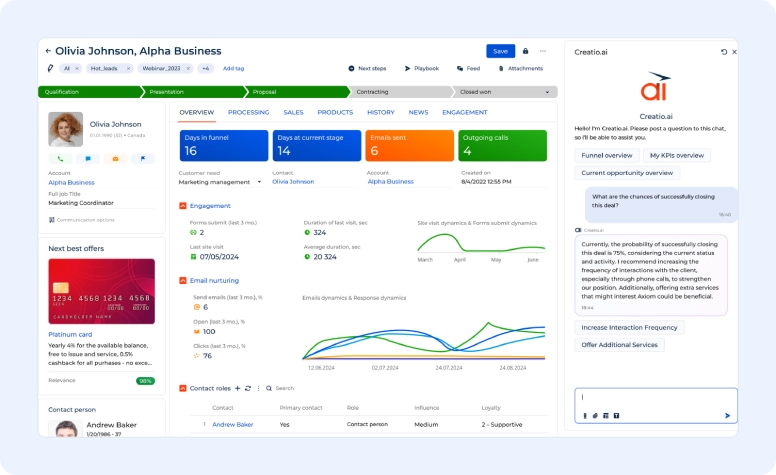
Task: Open the HISTORY tab
Action: [380, 113]
